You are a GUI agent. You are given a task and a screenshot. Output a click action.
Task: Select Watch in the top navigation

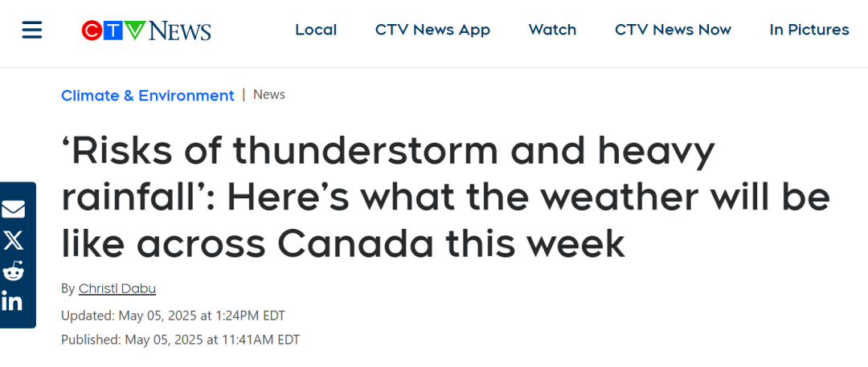[552, 30]
